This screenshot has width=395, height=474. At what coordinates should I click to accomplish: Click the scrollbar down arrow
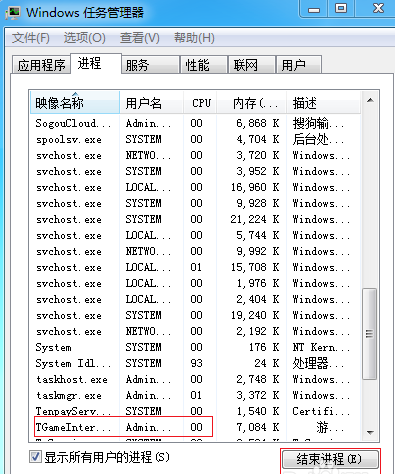370,433
